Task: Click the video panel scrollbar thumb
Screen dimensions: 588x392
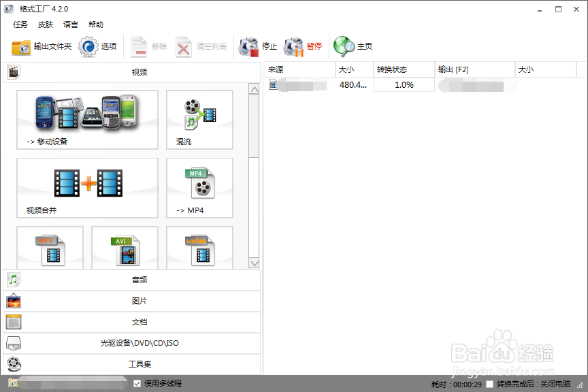Action: pyautogui.click(x=255, y=126)
